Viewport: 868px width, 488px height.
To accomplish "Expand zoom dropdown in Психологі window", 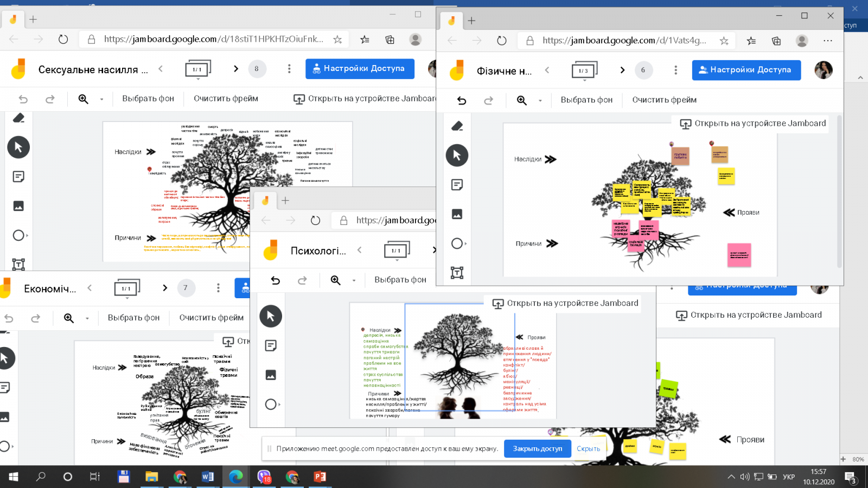I will click(x=354, y=281).
